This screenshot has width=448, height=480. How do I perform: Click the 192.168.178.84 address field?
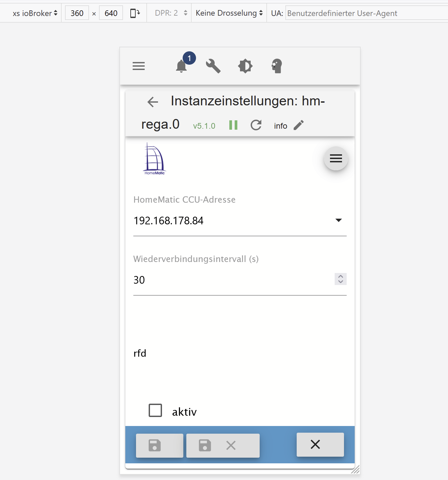tap(240, 221)
